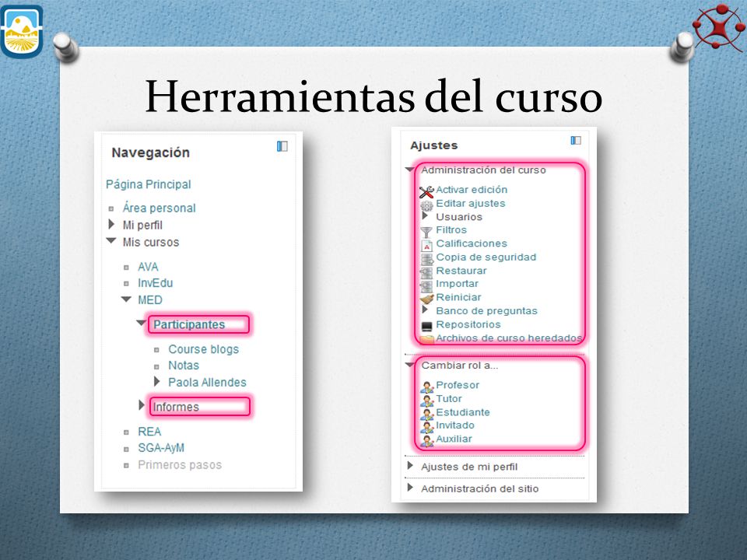Collapse the Mis cursos node
This screenshot has height=560, width=747.
111,241
